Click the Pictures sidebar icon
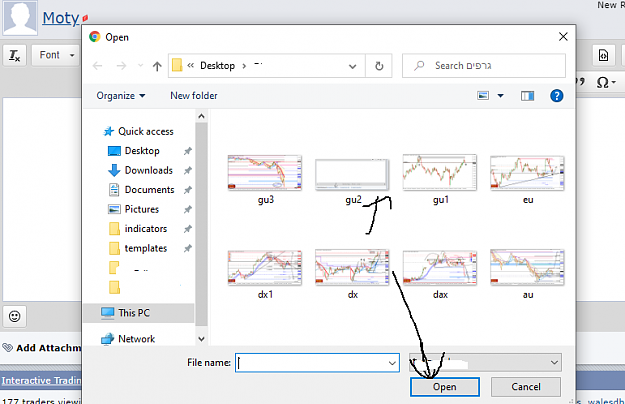 114,209
